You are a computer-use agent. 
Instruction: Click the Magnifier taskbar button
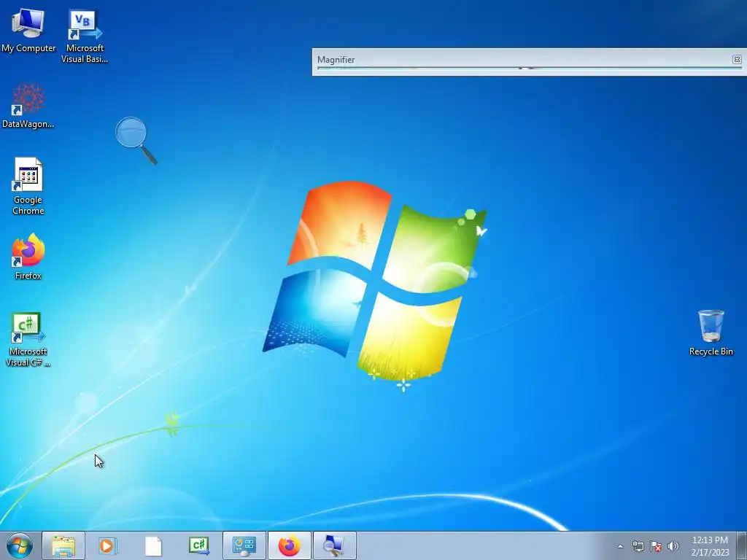[x=334, y=545]
